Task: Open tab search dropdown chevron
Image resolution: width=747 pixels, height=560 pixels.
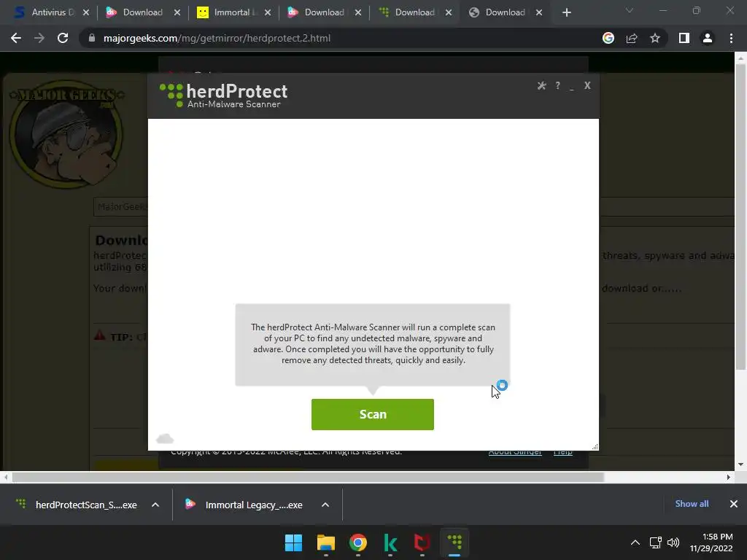Action: point(630,10)
